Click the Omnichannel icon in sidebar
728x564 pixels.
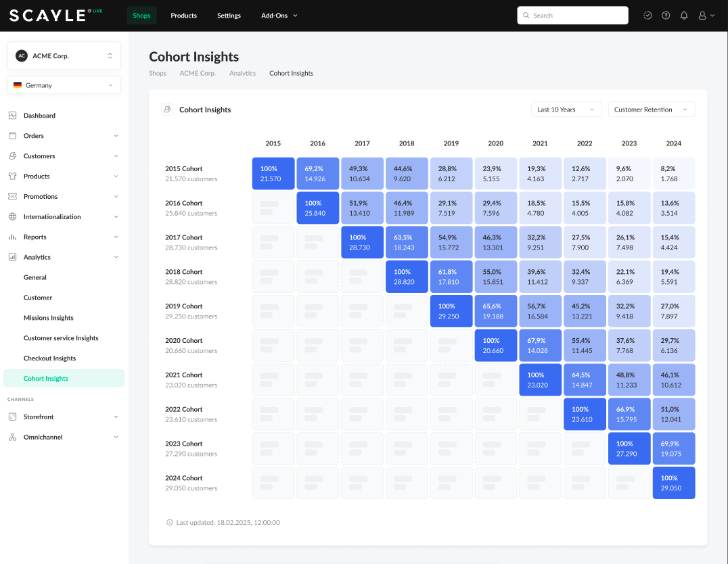12,438
